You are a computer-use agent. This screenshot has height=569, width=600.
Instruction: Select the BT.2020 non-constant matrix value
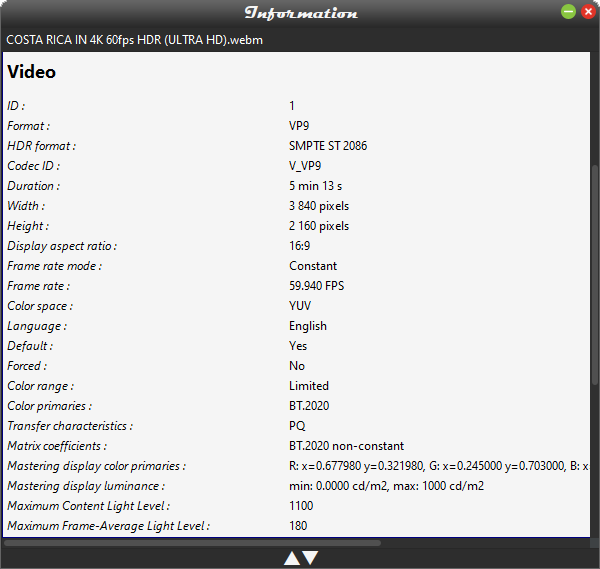click(x=346, y=446)
